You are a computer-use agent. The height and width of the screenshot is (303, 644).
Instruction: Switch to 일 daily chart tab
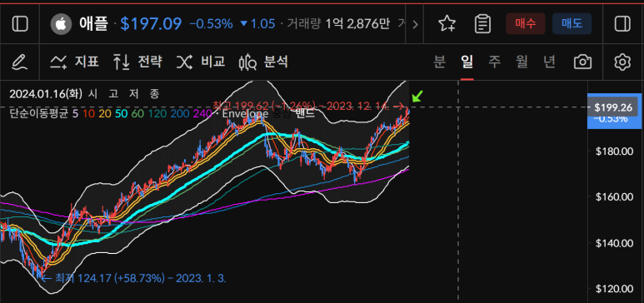467,62
